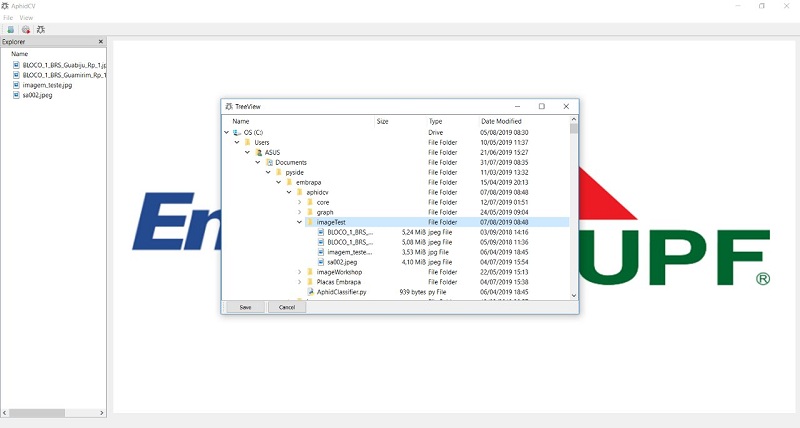
Task: Expand the graph folder
Action: tap(299, 212)
